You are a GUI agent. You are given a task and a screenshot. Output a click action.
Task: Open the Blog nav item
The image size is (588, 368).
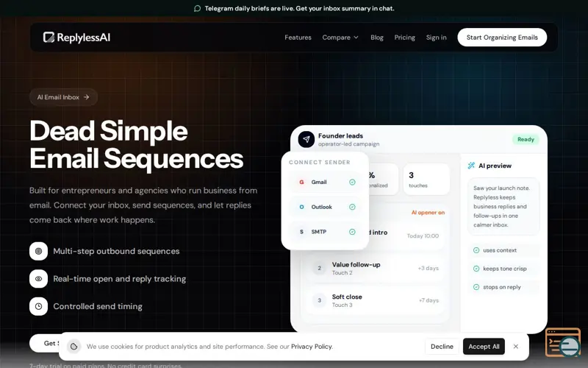[377, 38]
